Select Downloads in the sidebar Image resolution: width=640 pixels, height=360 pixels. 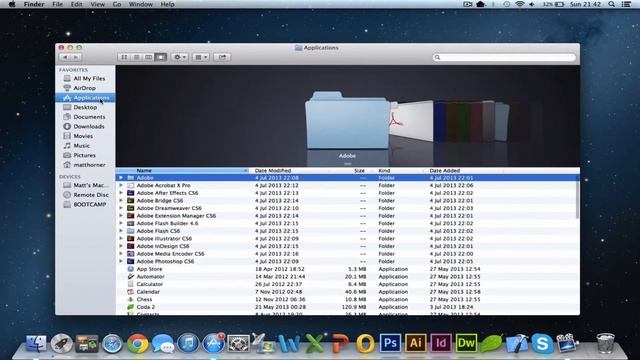[85, 127]
